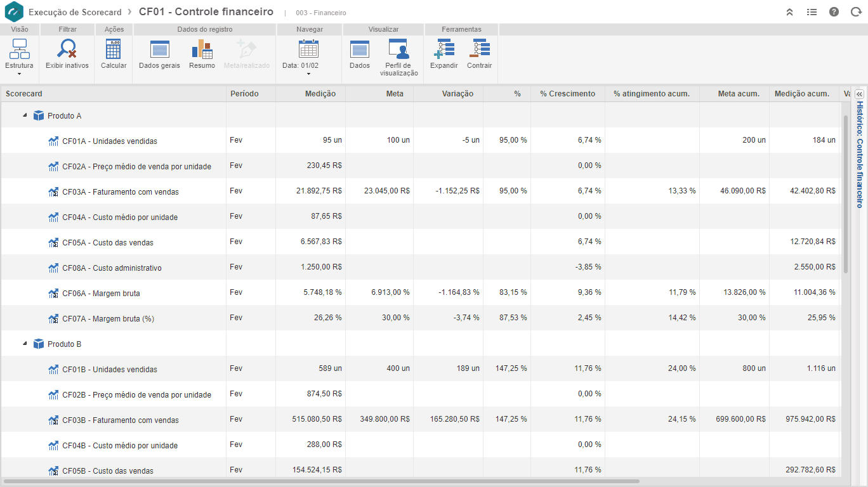Open the Estrutura view icon

[20, 49]
